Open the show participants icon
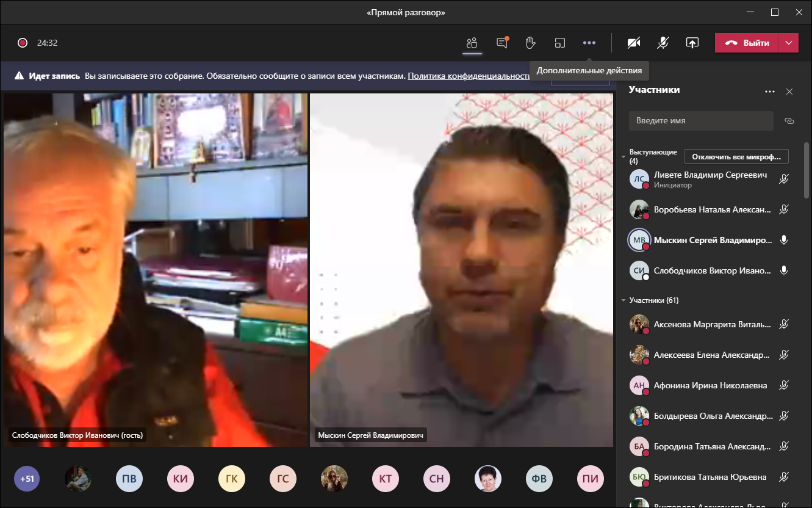Image resolution: width=812 pixels, height=508 pixels. tap(472, 43)
